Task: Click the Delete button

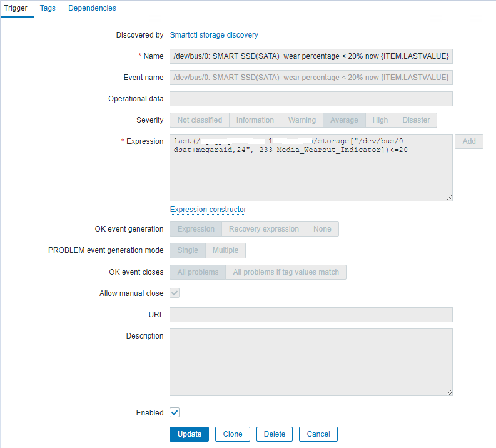Action: (x=275, y=434)
